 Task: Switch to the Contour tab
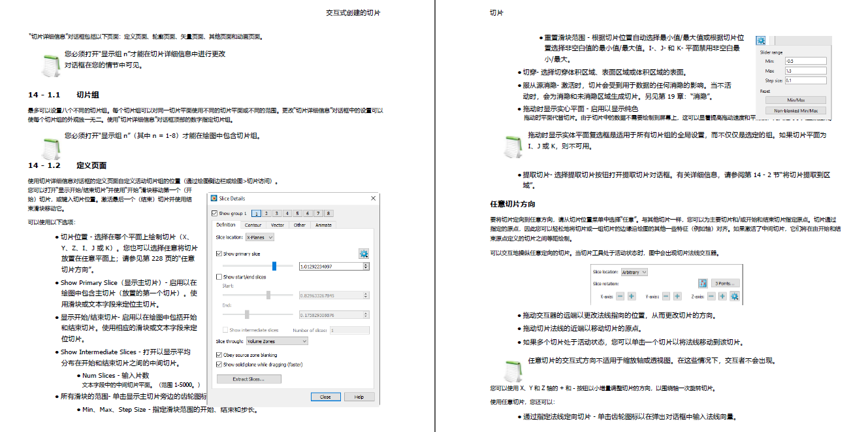point(255,224)
